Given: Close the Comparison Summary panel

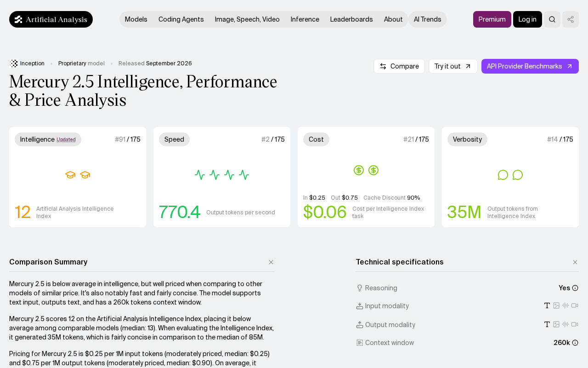Looking at the screenshot, I should 271,262.
